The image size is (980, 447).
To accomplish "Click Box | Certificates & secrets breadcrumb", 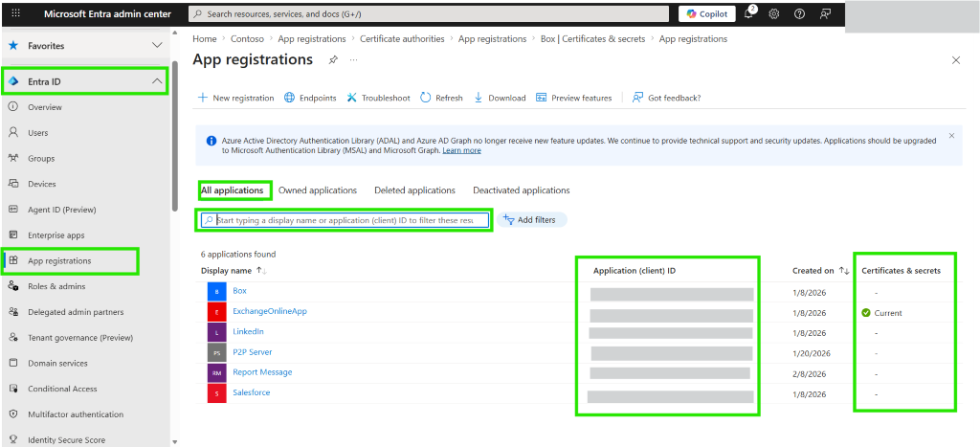I will coord(592,38).
